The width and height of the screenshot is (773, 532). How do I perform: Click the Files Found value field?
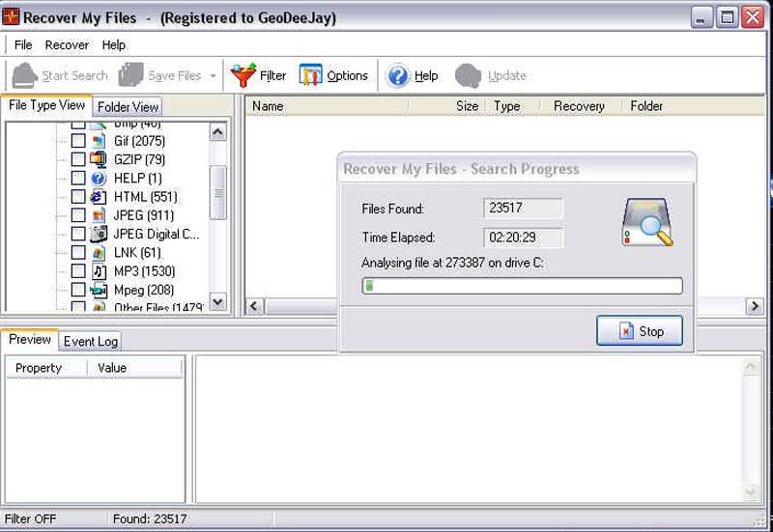coord(523,208)
